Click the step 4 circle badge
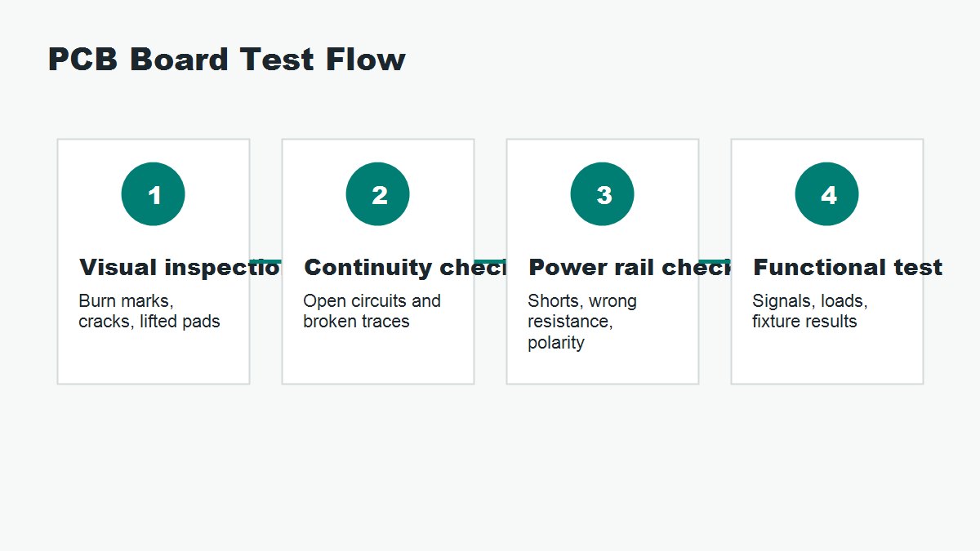Screen dimensions: 980x551 (x=826, y=194)
